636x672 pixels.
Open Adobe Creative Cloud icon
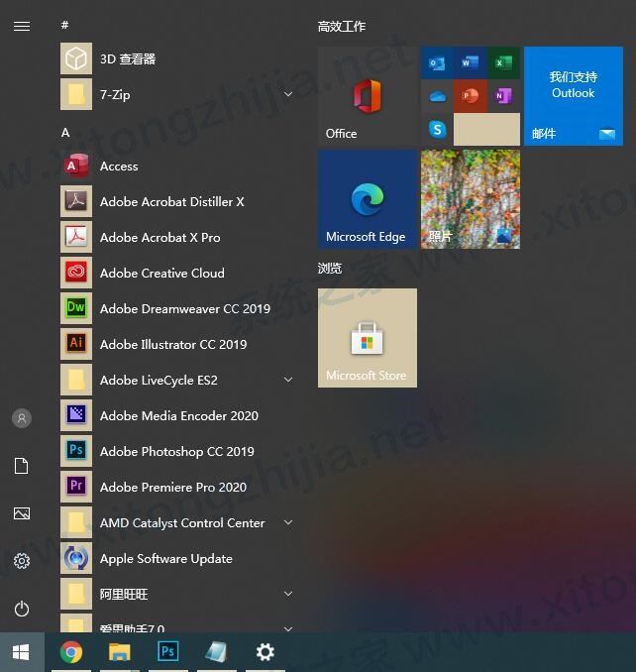point(76,273)
